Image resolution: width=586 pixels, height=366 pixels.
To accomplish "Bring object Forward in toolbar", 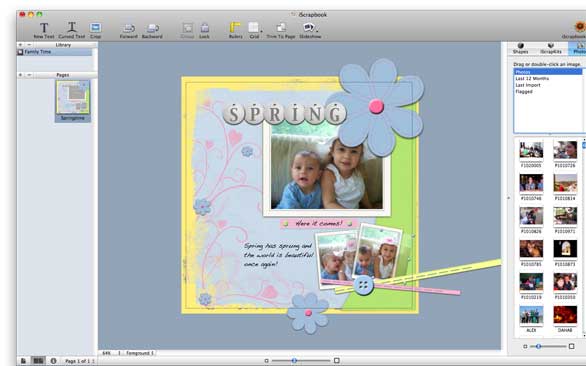I will tap(129, 31).
